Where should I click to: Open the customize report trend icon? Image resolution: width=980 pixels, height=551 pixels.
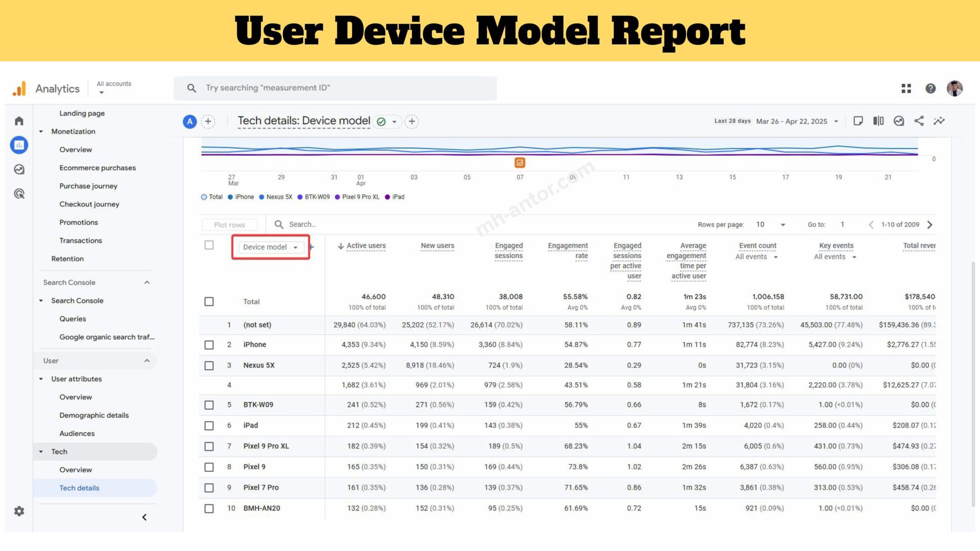(x=939, y=121)
